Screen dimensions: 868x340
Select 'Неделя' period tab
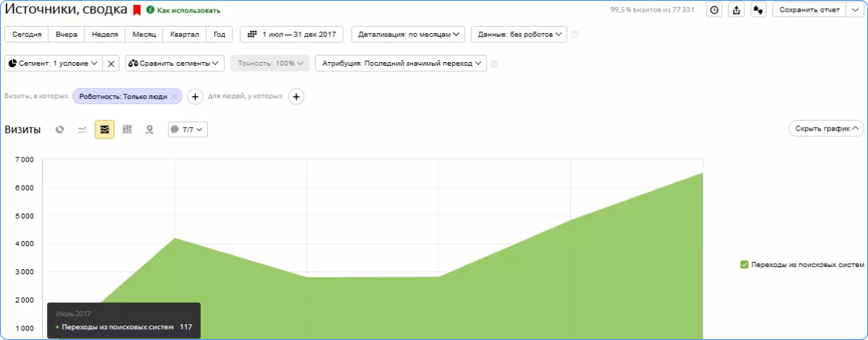(x=105, y=35)
